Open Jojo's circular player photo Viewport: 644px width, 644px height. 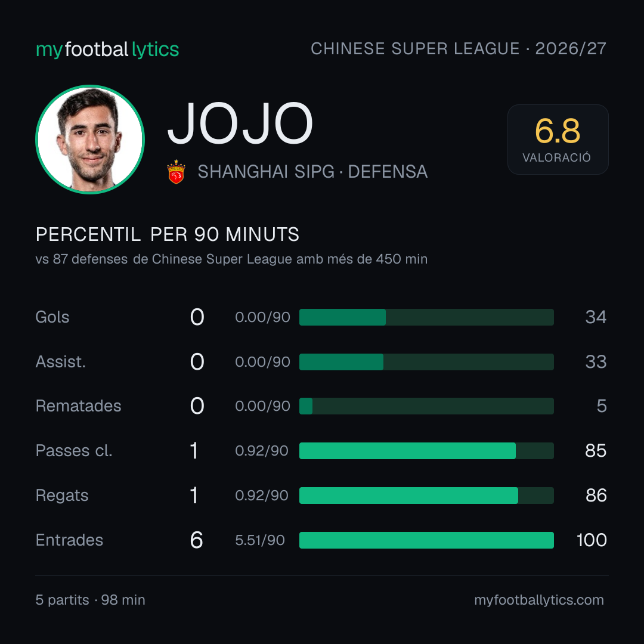click(x=90, y=139)
